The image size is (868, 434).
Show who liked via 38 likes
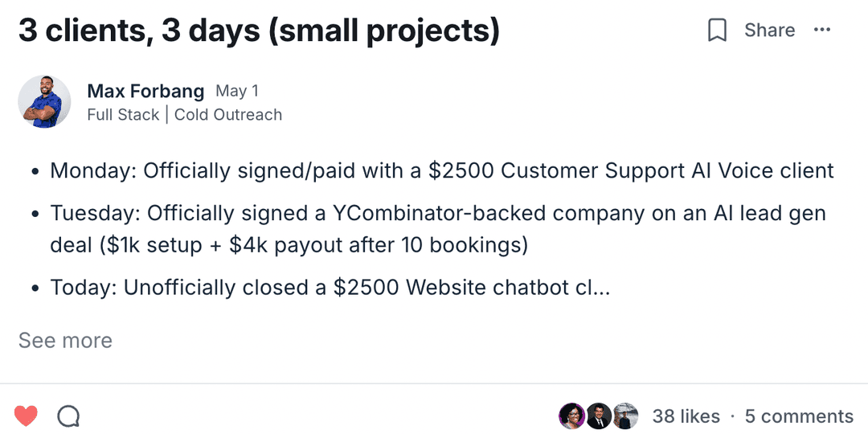click(x=686, y=416)
